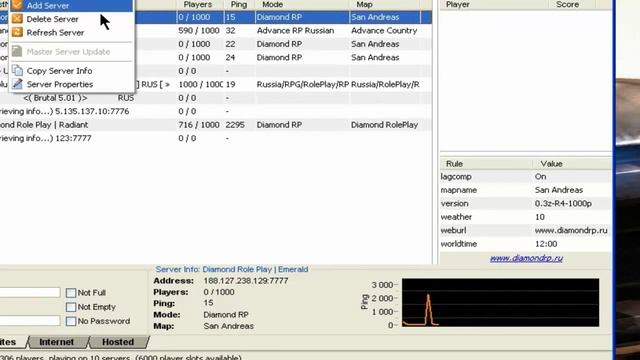Click the ping history graph
The image size is (640, 360).
click(500, 302)
